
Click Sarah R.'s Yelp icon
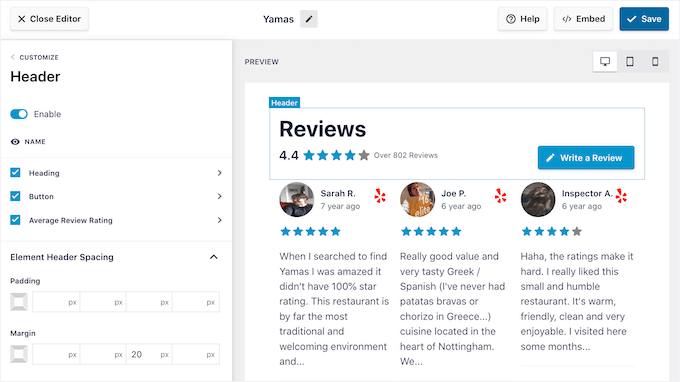[x=380, y=196]
